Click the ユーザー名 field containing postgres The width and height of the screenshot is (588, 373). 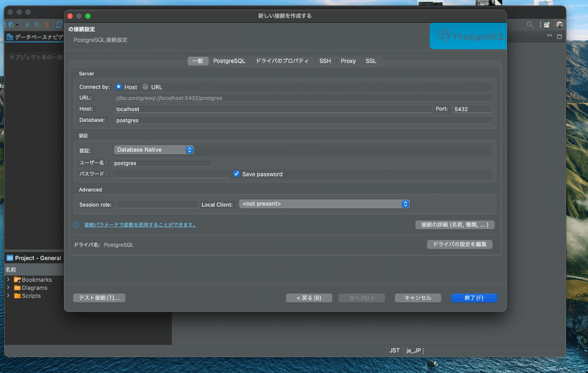pyautogui.click(x=163, y=163)
